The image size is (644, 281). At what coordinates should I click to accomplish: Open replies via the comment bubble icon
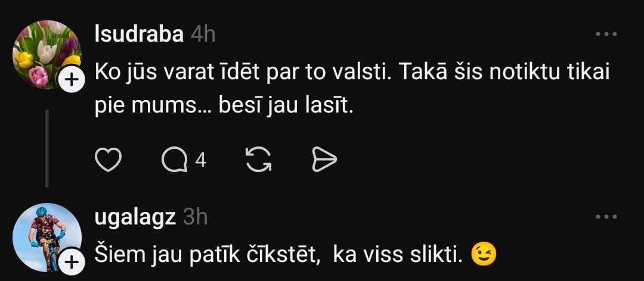pyautogui.click(x=174, y=159)
